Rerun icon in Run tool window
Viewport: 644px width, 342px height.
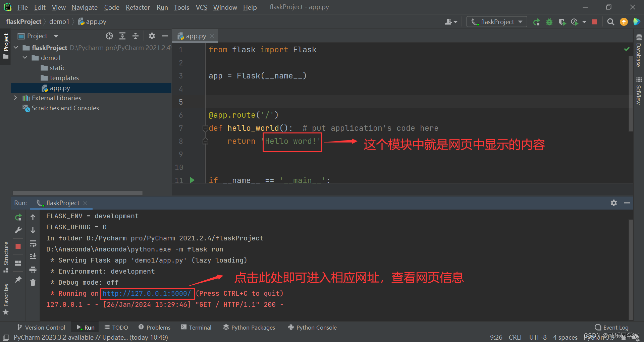click(x=18, y=217)
